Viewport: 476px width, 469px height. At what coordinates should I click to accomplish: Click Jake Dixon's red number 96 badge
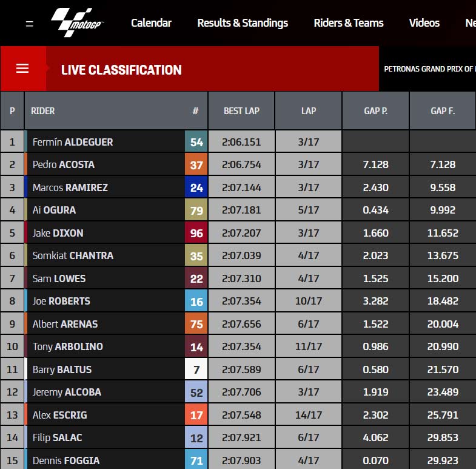[196, 233]
